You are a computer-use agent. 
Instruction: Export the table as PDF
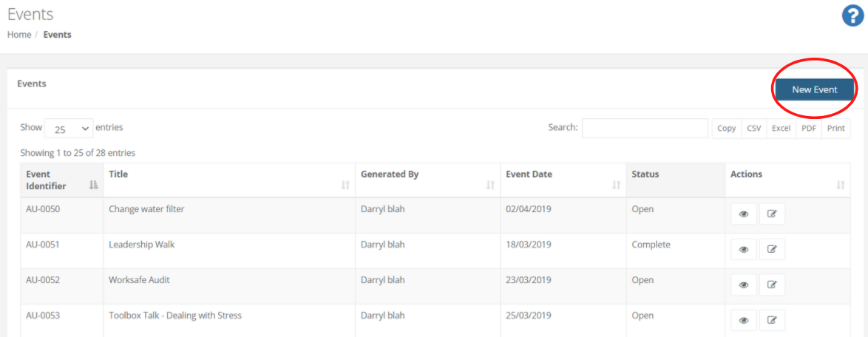tap(809, 129)
